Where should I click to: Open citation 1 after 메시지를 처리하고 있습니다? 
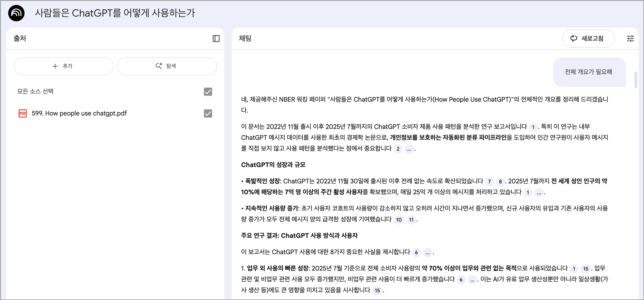528,192
